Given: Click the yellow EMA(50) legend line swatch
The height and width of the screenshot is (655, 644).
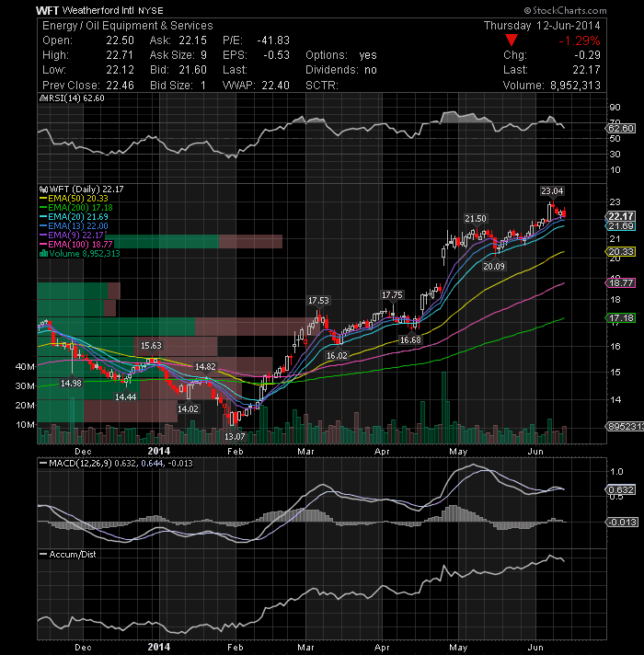Looking at the screenshot, I should tap(43, 199).
